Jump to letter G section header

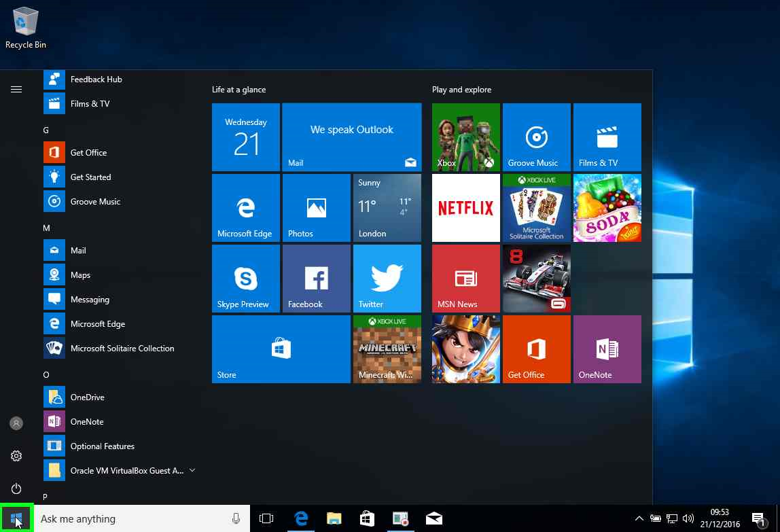(46, 130)
